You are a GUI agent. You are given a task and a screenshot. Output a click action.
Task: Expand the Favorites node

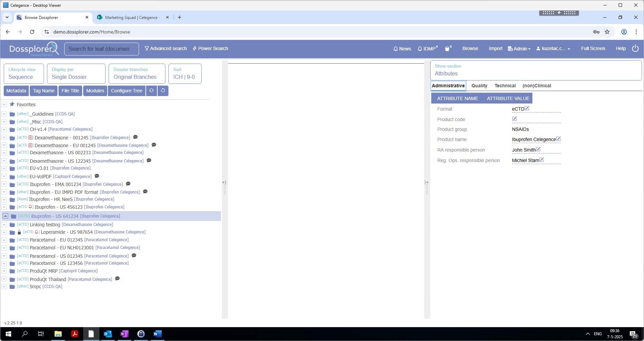(4, 105)
